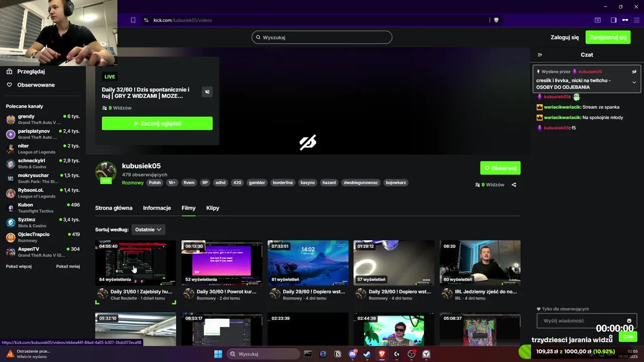Viewport: 644px width, 362px height.
Task: Click the fivem tag
Action: (189, 183)
